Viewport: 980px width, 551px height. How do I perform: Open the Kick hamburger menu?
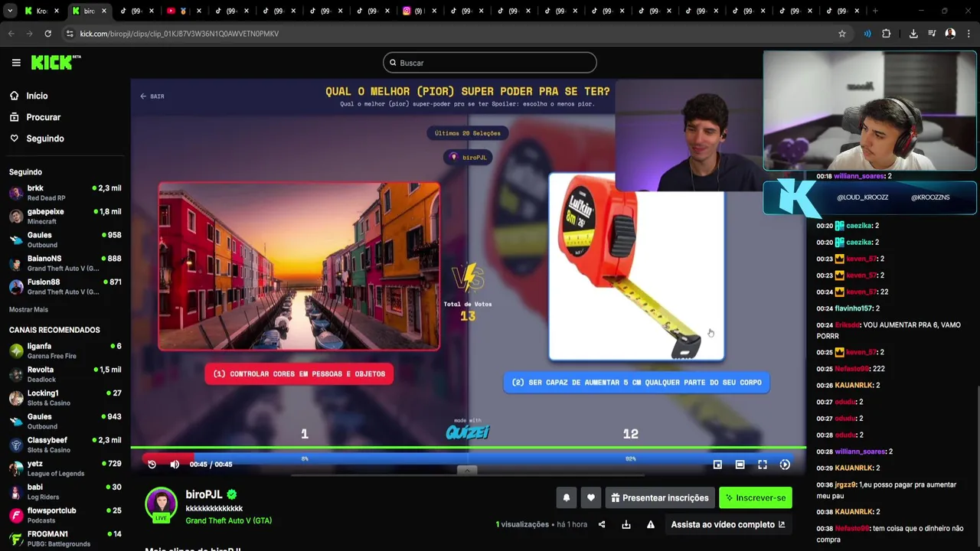click(x=16, y=63)
